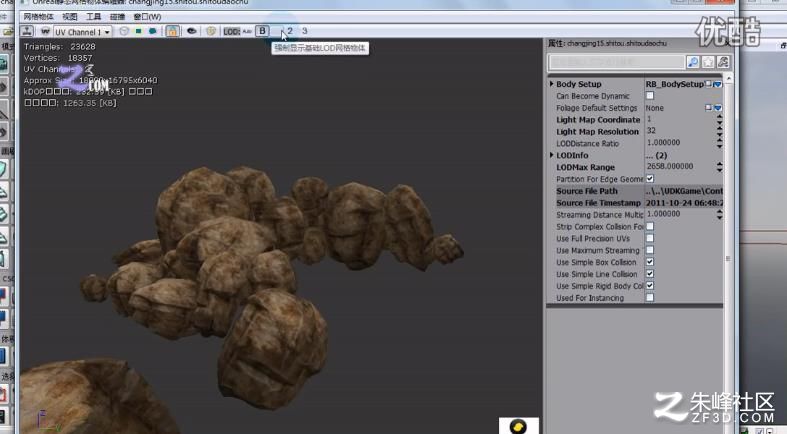Enable Can Become Dynamic checkbox
This screenshot has height=434, width=787.
pyautogui.click(x=650, y=95)
